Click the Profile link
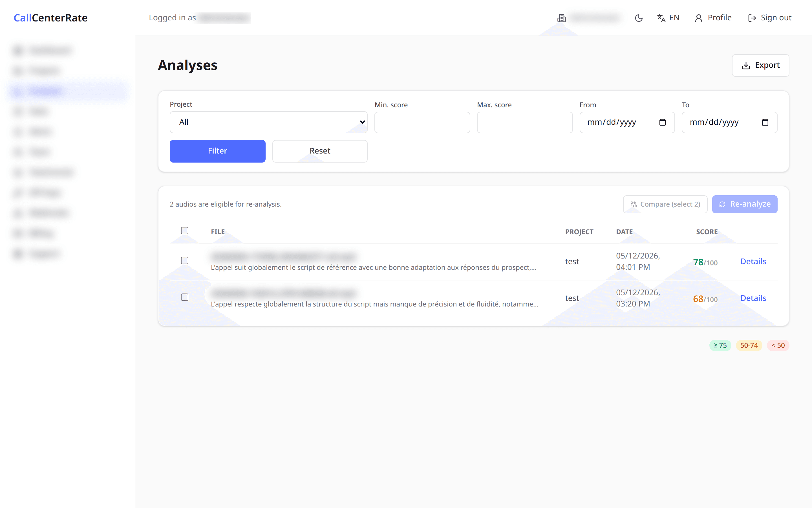This screenshot has height=508, width=812. coord(713,18)
